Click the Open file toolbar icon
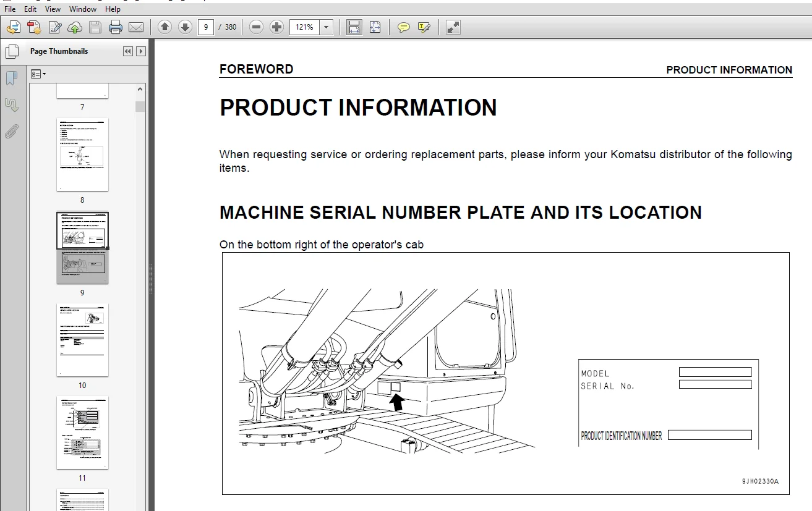 click(x=14, y=27)
